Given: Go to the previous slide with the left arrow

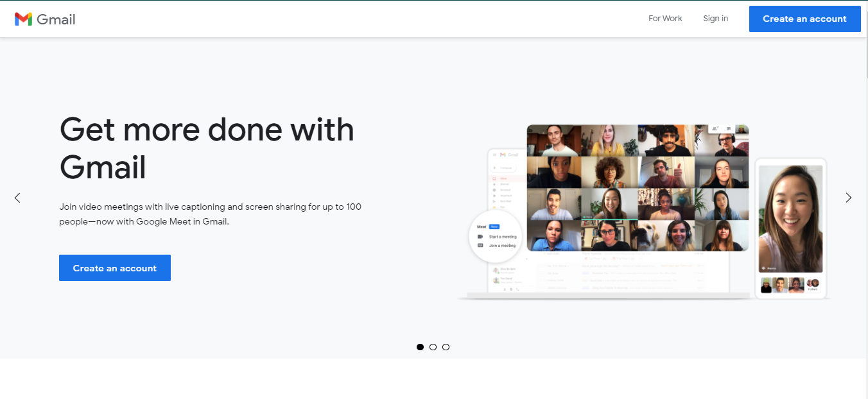Looking at the screenshot, I should click(17, 198).
